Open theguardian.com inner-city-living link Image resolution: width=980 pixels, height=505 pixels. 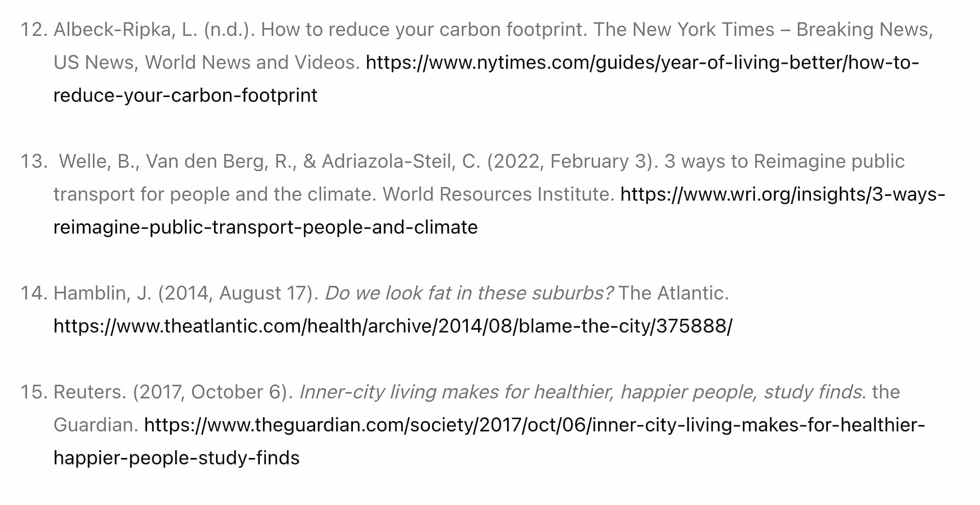click(x=535, y=425)
